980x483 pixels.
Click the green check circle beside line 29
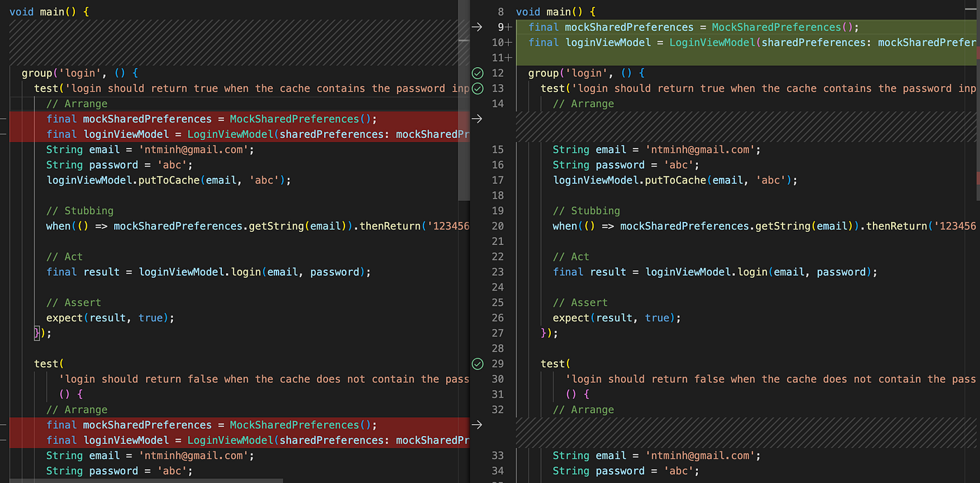(477, 364)
